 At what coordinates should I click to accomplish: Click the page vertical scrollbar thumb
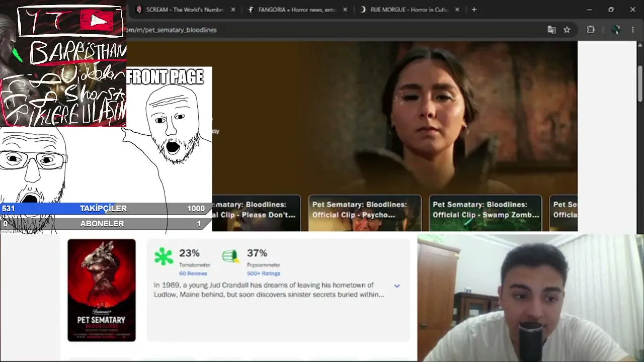click(x=640, y=83)
